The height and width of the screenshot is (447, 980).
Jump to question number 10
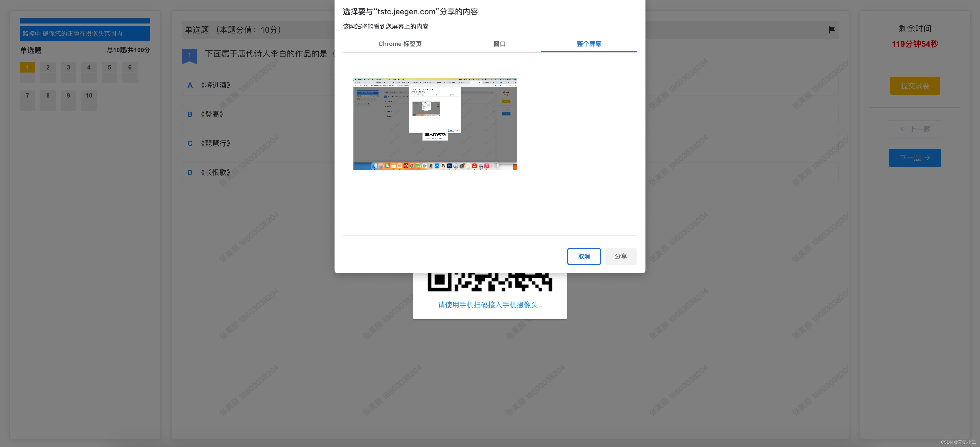(x=89, y=96)
